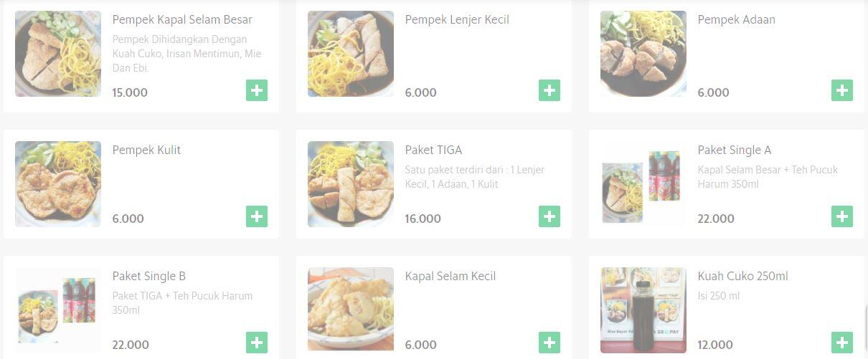Image resolution: width=868 pixels, height=359 pixels.
Task: Click plus icon for Pempek Lenjer Kecil
Action: [549, 90]
